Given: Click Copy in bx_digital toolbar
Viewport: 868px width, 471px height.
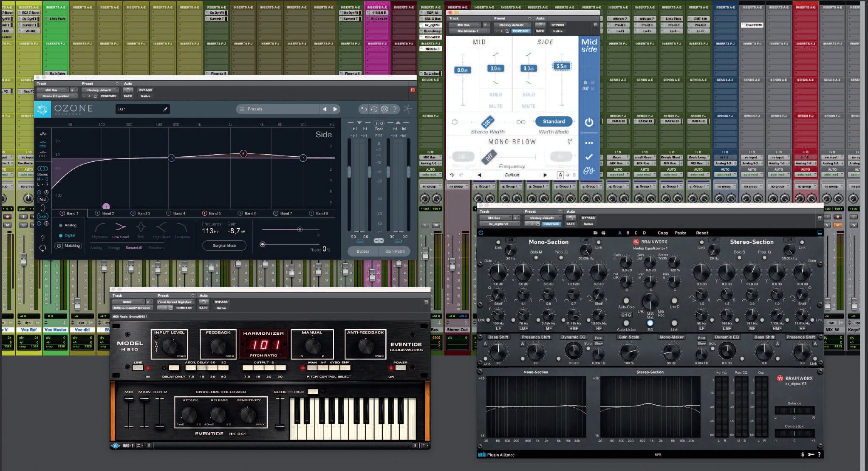Looking at the screenshot, I should [663, 233].
